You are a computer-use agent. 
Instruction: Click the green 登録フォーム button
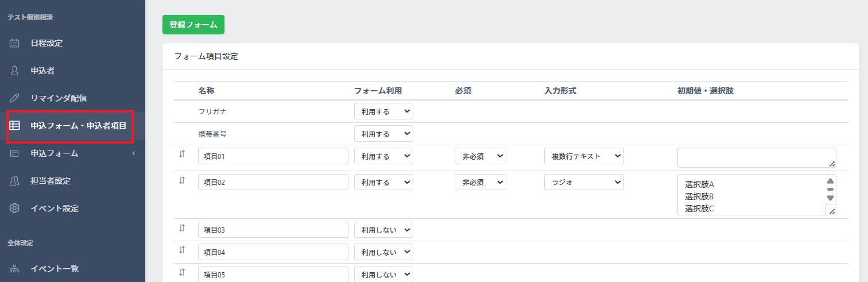coord(193,25)
